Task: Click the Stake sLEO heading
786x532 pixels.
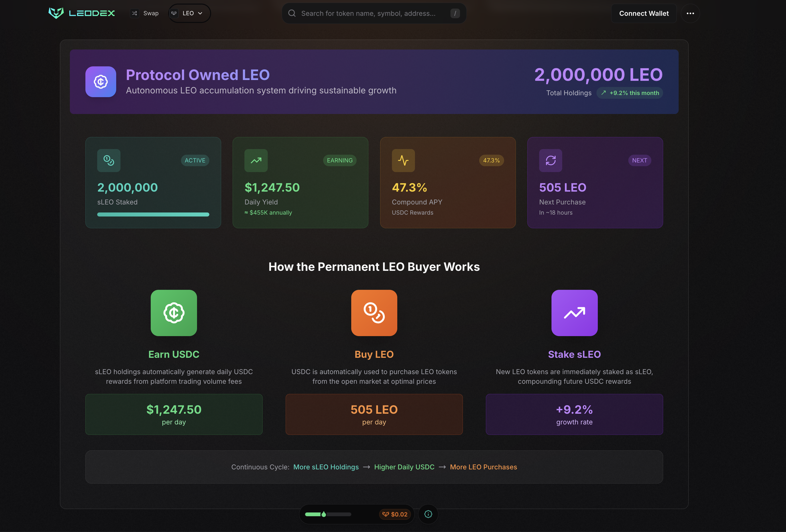Action: click(x=574, y=354)
